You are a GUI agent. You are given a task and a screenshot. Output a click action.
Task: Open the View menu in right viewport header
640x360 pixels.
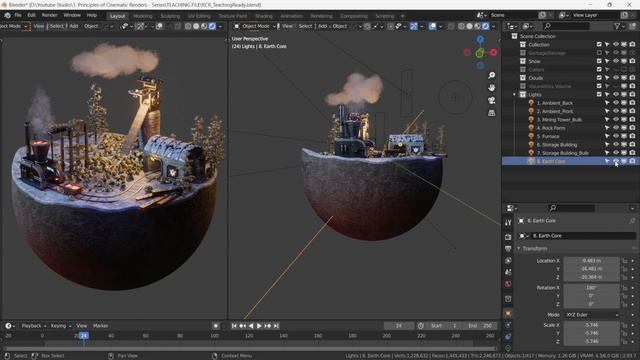pyautogui.click(x=287, y=26)
